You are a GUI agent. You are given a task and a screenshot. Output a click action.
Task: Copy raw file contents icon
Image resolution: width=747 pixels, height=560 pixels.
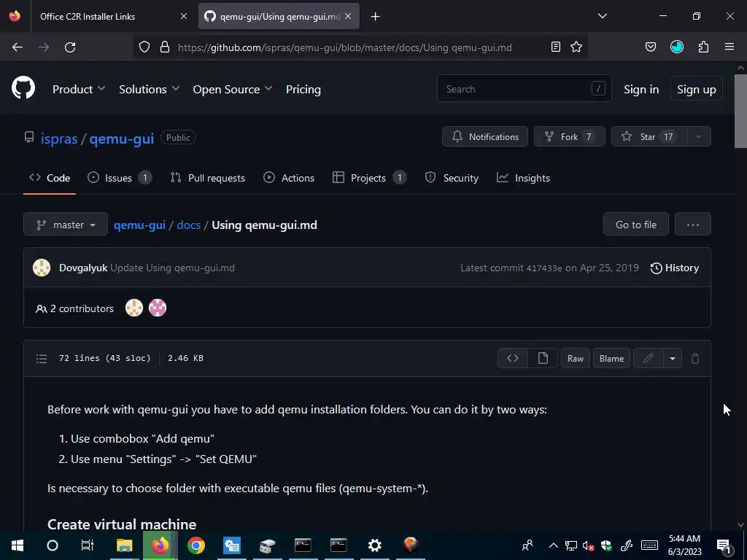[x=543, y=358]
